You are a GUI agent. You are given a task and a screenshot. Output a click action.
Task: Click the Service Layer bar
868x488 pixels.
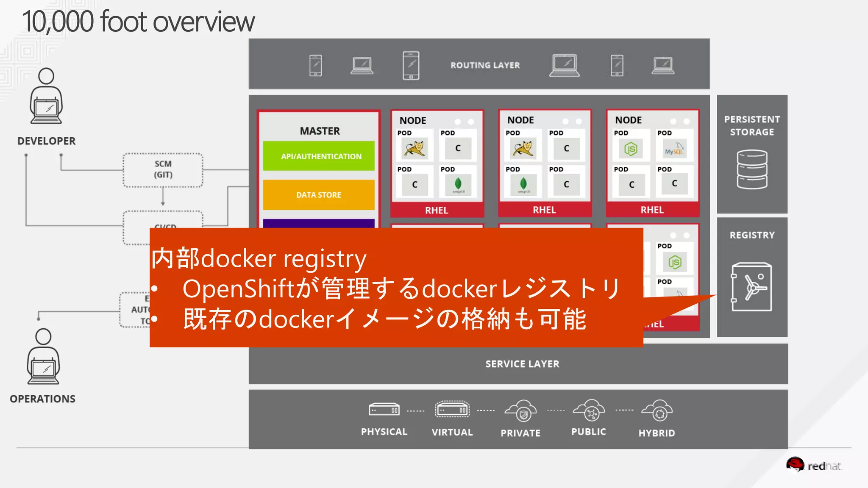522,364
